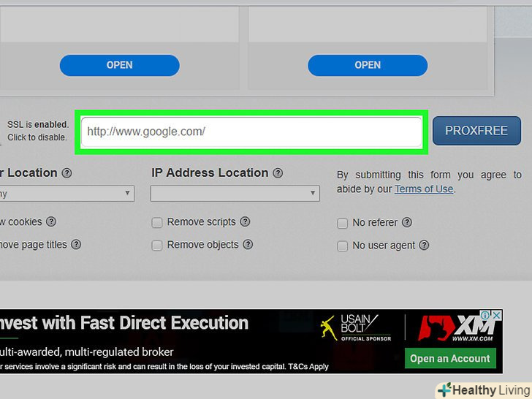The image size is (532, 399).
Task: Click the right OPEN button
Action: tap(368, 65)
